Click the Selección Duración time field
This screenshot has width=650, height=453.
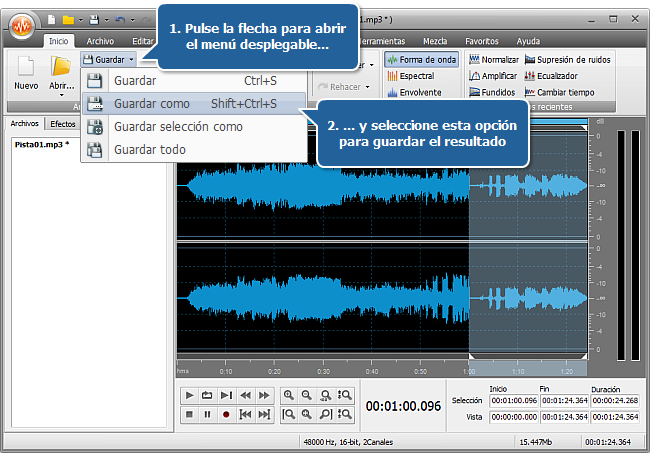tap(615, 401)
